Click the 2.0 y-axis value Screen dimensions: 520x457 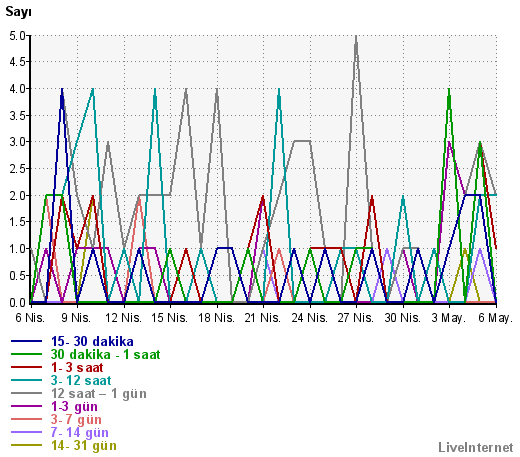click(x=18, y=196)
